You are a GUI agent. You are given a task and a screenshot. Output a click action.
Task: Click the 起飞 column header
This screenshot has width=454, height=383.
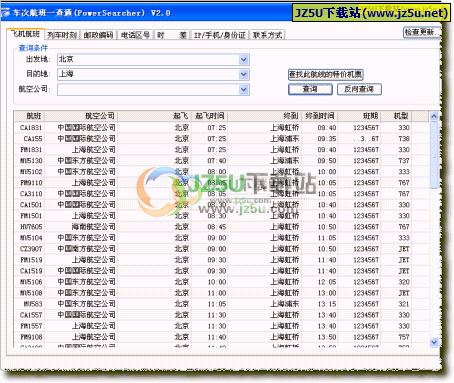(154, 116)
